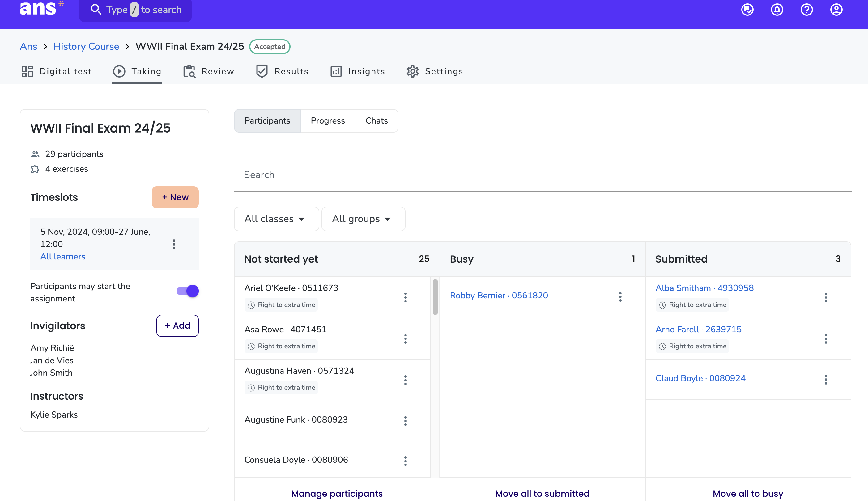Image resolution: width=868 pixels, height=501 pixels.
Task: Click participants people icon in sidebar
Action: 35,154
